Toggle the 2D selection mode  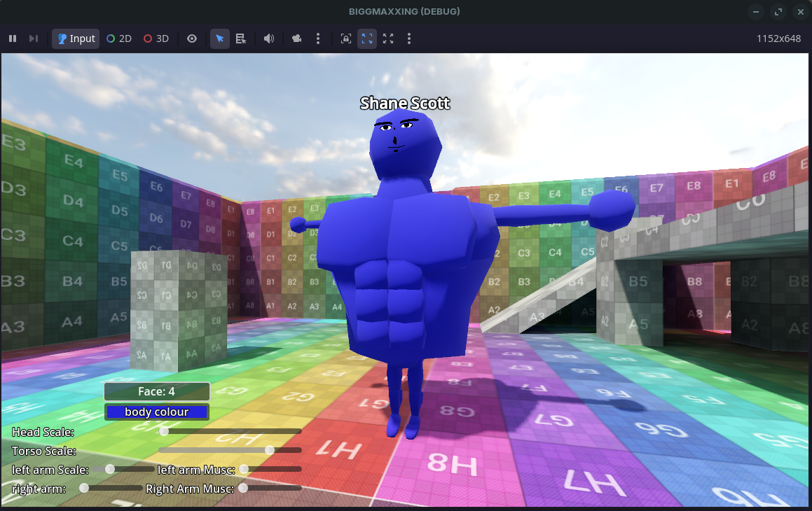pos(119,38)
